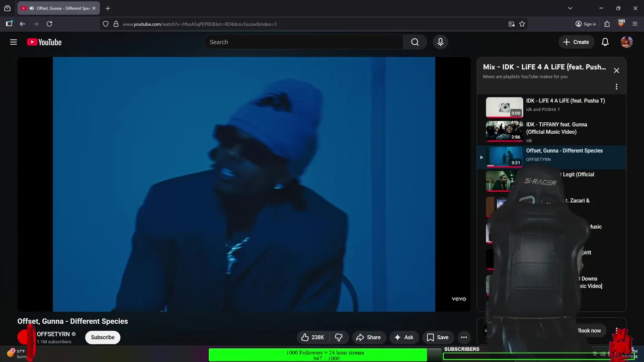Image resolution: width=644 pixels, height=362 pixels.
Task: Subscribe to OFFSETYRN channel
Action: pyautogui.click(x=103, y=337)
